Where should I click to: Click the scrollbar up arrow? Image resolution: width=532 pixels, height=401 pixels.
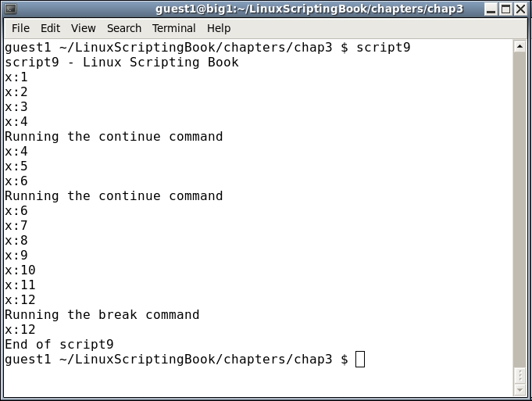520,46
